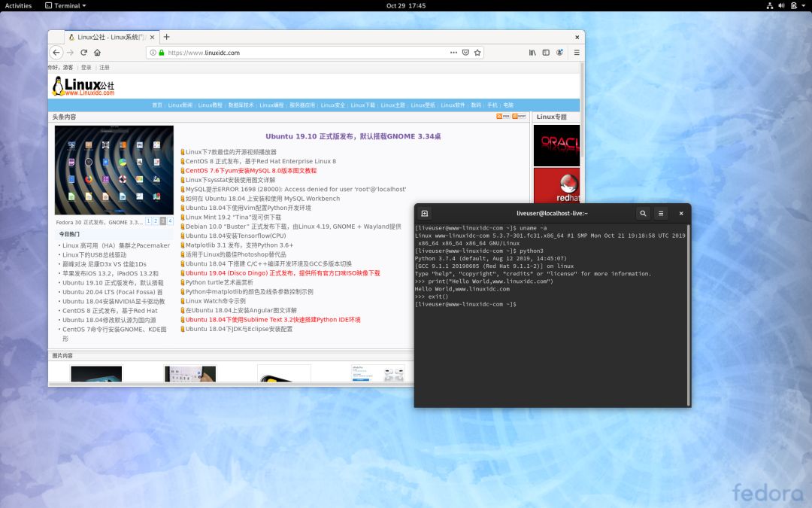Select slideshow page 1 button
The image size is (812, 508).
148,221
